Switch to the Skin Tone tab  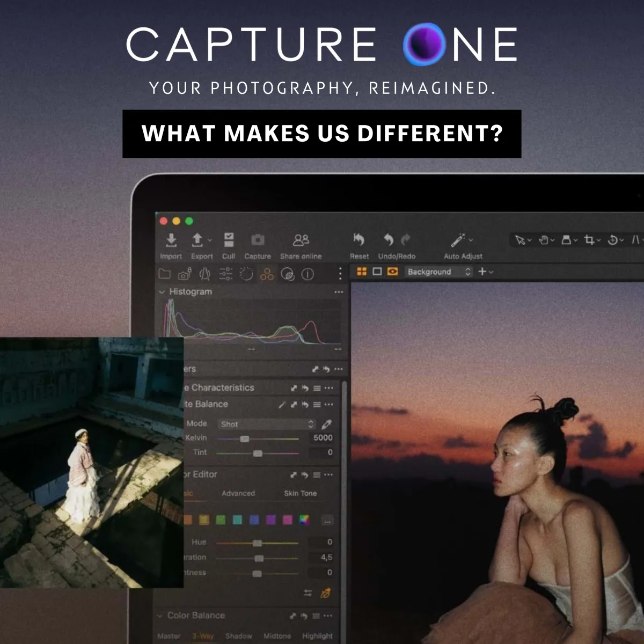301,493
